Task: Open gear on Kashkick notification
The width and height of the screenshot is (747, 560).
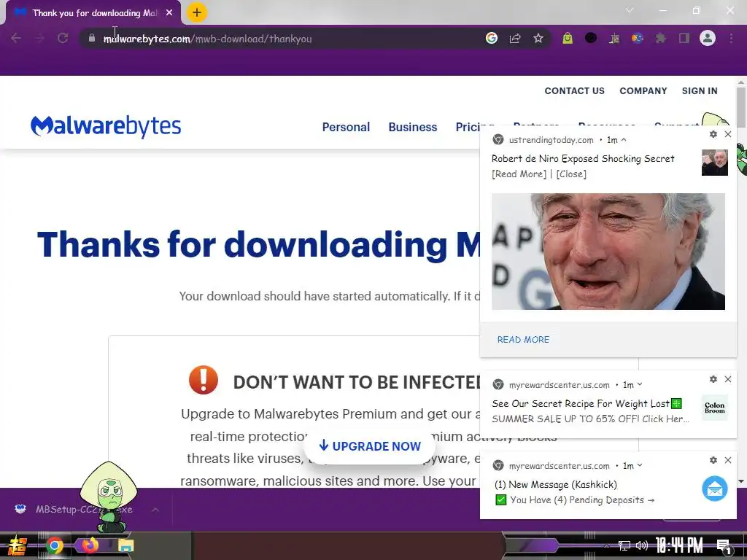Action: [713, 460]
